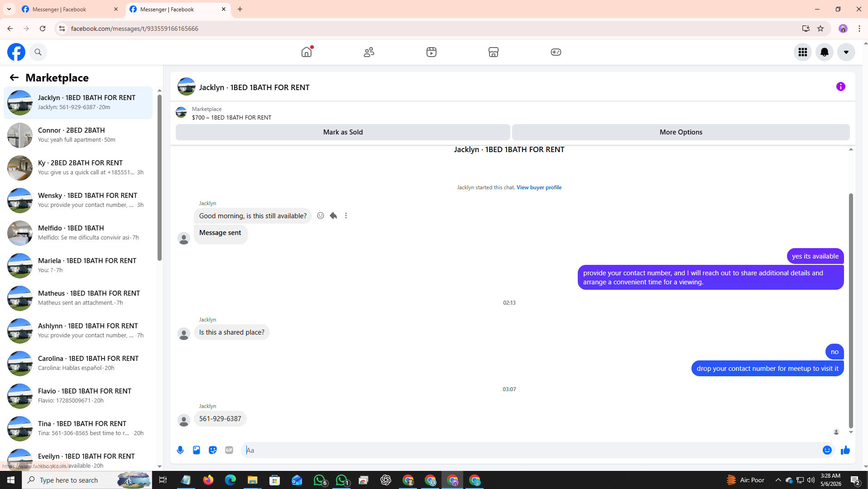Go back in browser history
The width and height of the screenshot is (868, 489).
pyautogui.click(x=10, y=29)
